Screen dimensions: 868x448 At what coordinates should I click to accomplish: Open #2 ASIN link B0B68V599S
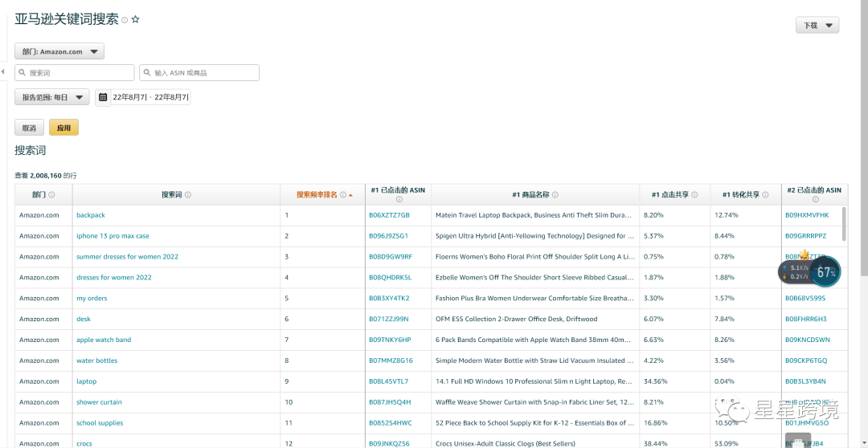pos(805,298)
